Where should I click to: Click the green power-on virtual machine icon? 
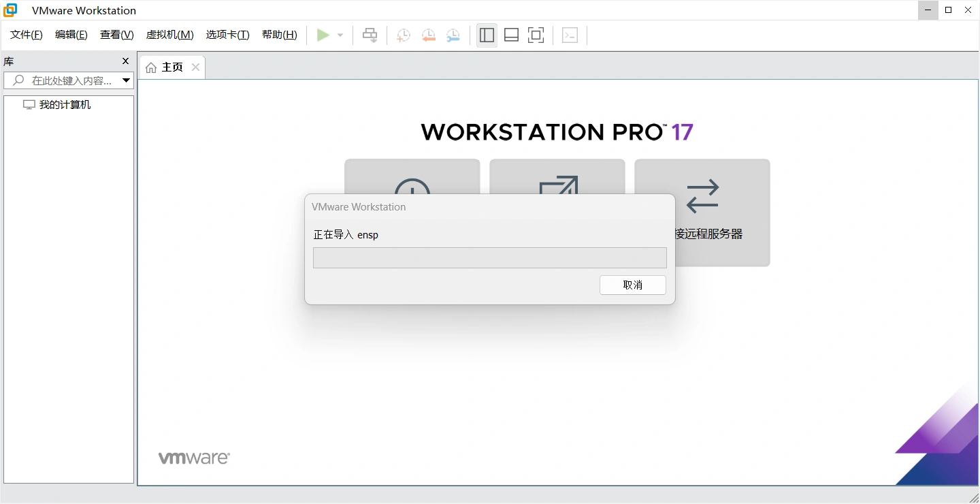[x=324, y=35]
